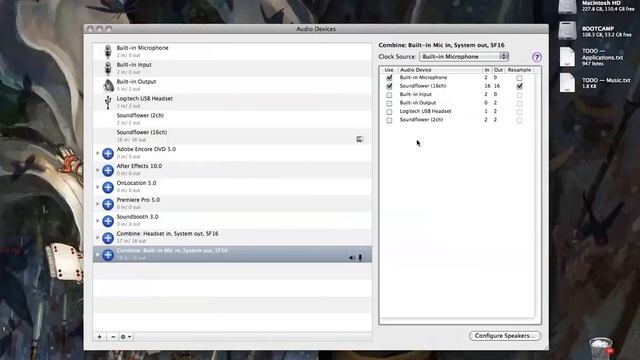640x360 pixels.
Task: Click the system alert icon on Soundflower (16ch) row
Action: [x=360, y=139]
